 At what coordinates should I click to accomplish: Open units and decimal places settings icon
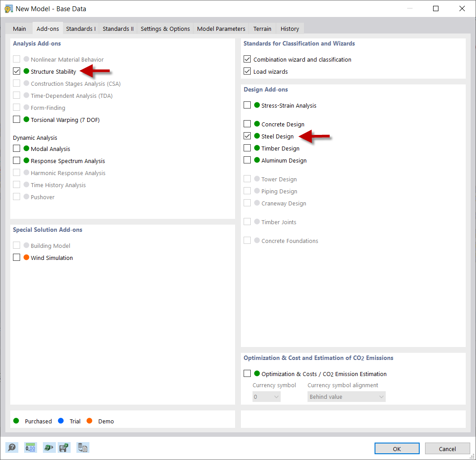[30, 447]
